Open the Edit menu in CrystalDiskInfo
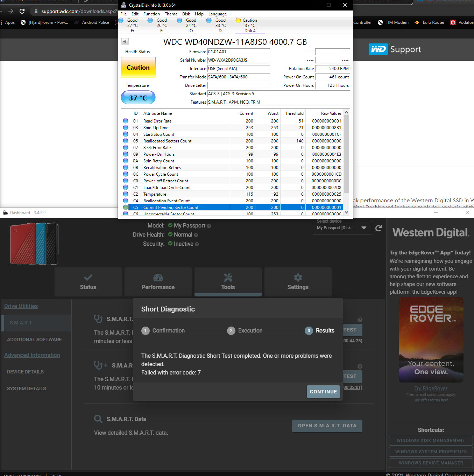This screenshot has height=476, width=474. tap(135, 14)
